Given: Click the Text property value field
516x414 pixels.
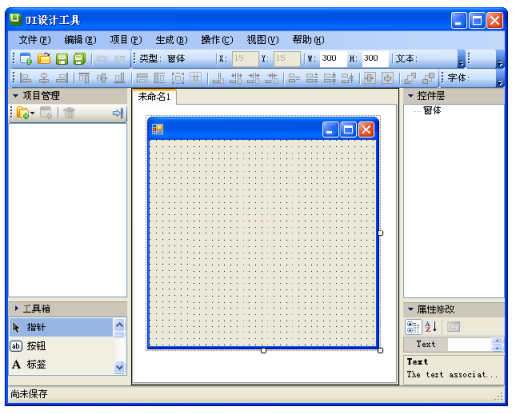Looking at the screenshot, I should coord(470,344).
